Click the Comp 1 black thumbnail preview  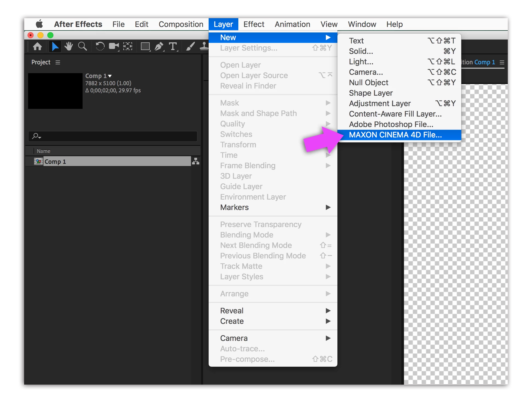click(55, 91)
